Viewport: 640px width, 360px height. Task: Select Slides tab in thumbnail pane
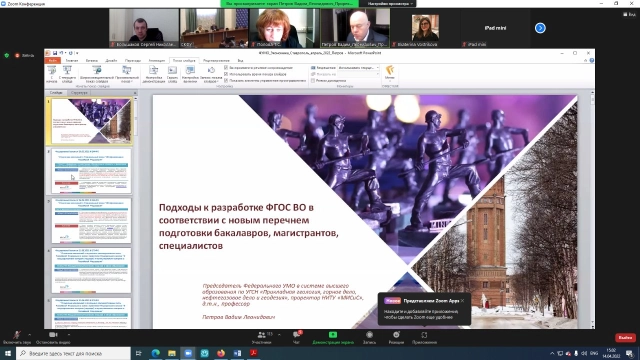click(56, 93)
